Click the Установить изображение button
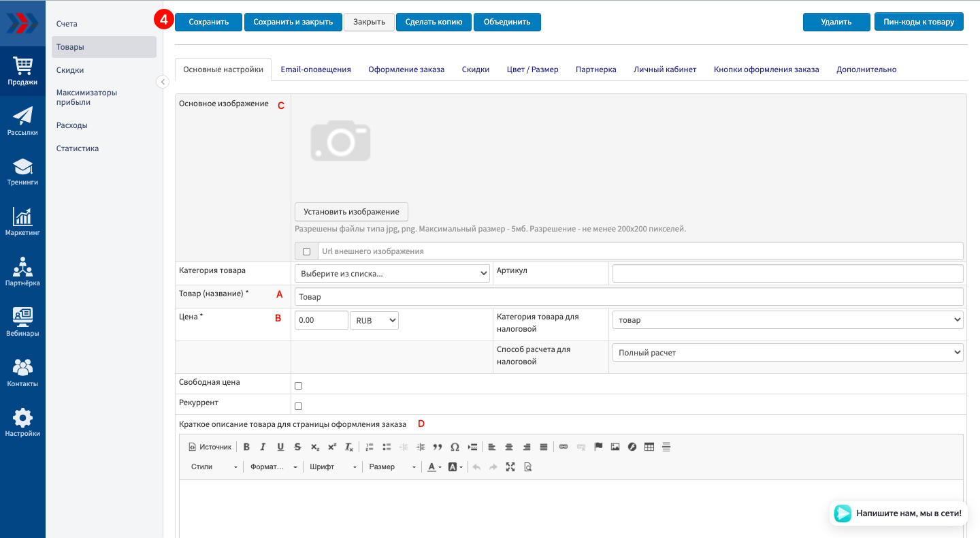 (x=351, y=212)
